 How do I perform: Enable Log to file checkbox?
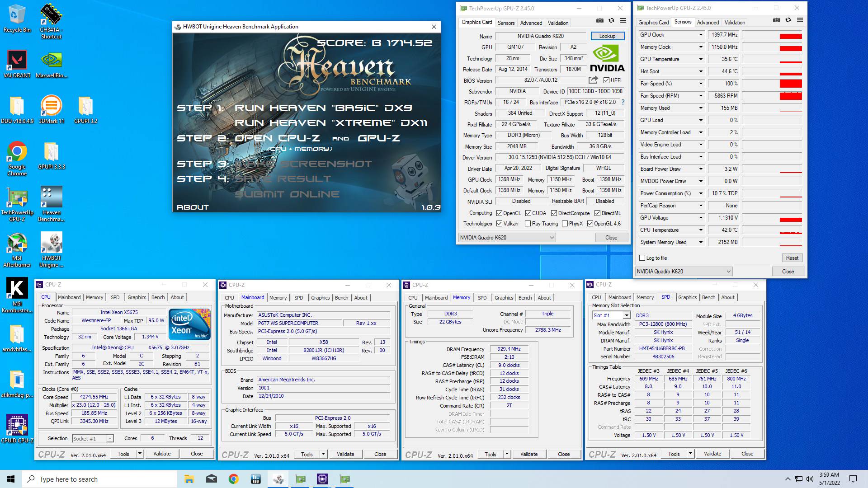coord(642,258)
